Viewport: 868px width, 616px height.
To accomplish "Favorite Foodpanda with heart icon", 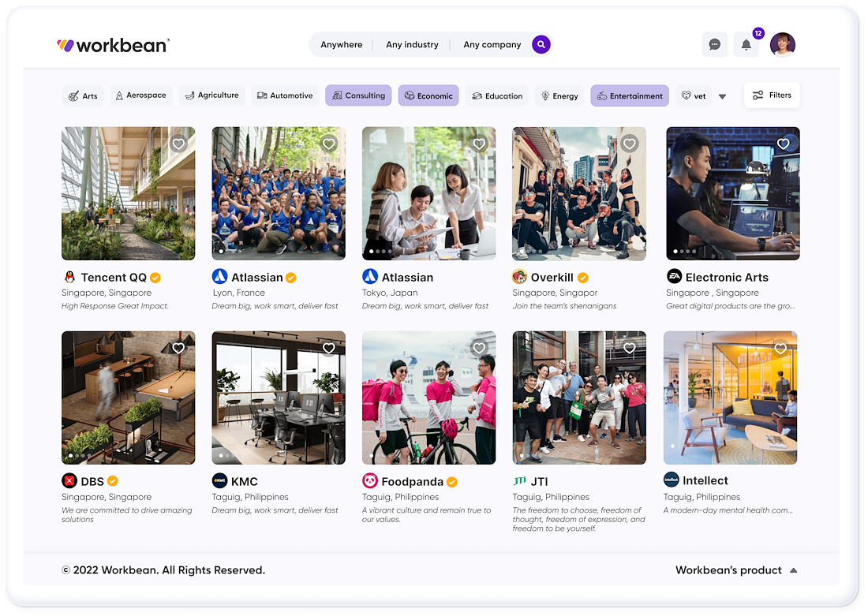I will point(479,348).
